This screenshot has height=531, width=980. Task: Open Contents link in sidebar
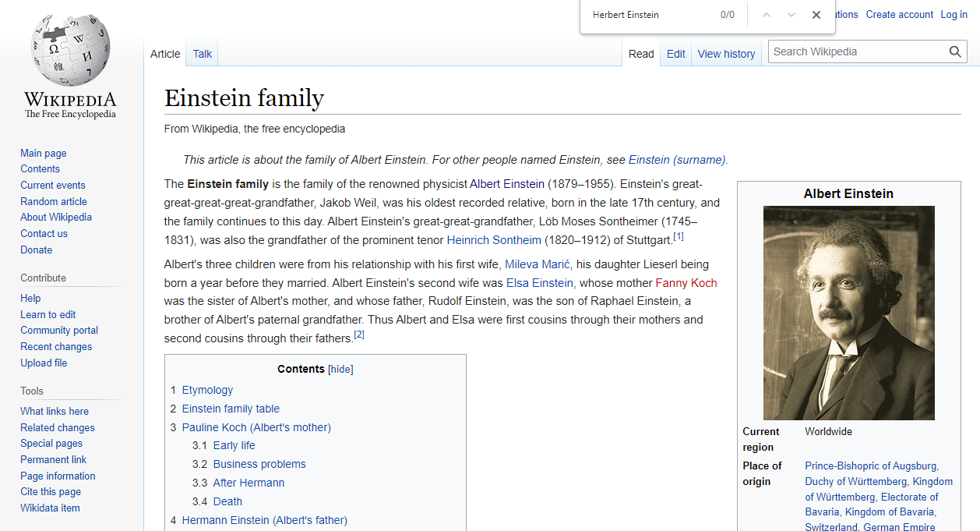pos(40,169)
